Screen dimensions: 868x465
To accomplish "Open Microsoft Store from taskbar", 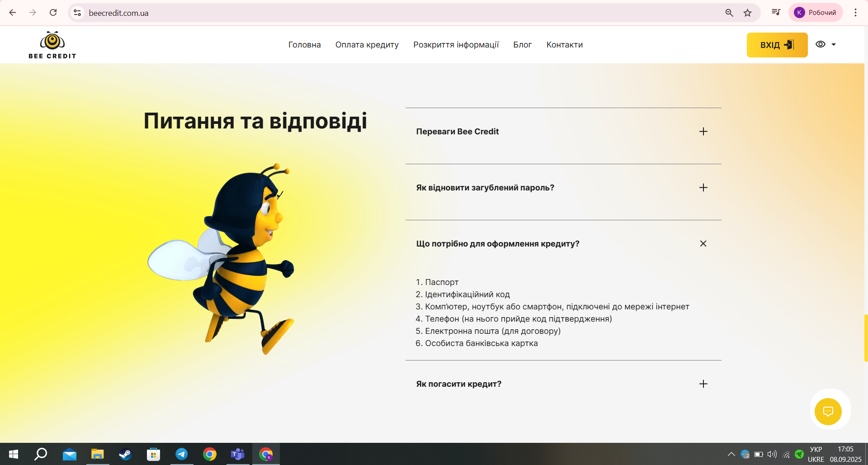I will pyautogui.click(x=154, y=454).
